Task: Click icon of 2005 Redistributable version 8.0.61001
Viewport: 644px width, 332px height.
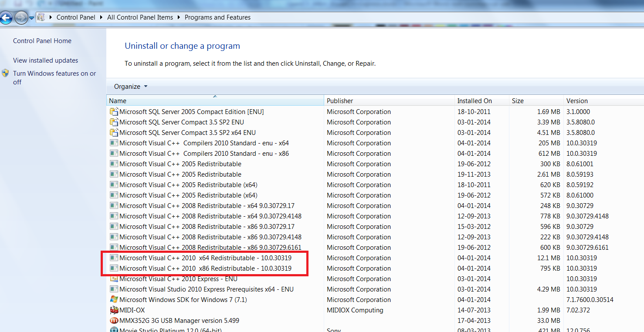Action: pos(114,164)
